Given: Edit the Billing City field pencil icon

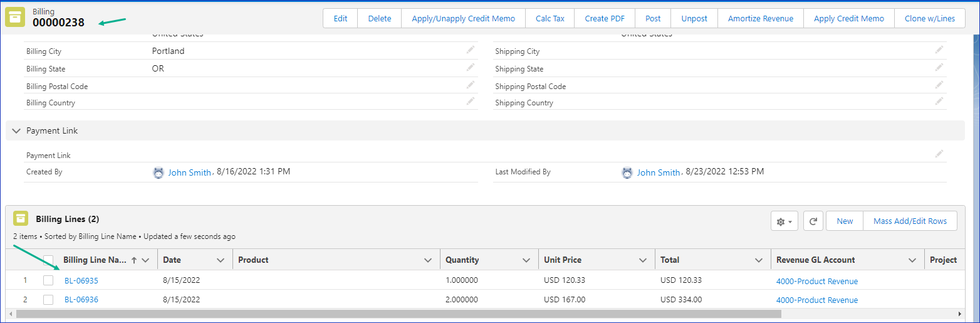Looking at the screenshot, I should 470,50.
